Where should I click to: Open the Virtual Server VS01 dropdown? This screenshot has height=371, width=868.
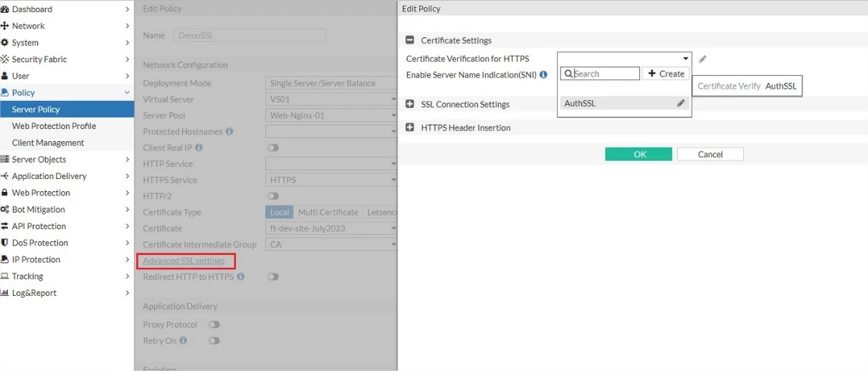pyautogui.click(x=331, y=100)
